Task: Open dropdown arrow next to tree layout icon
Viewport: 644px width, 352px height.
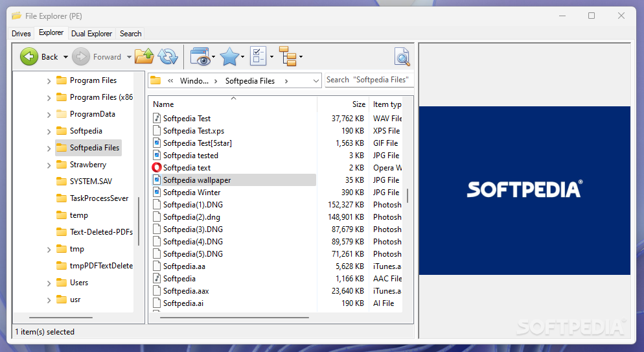Action: coord(301,57)
